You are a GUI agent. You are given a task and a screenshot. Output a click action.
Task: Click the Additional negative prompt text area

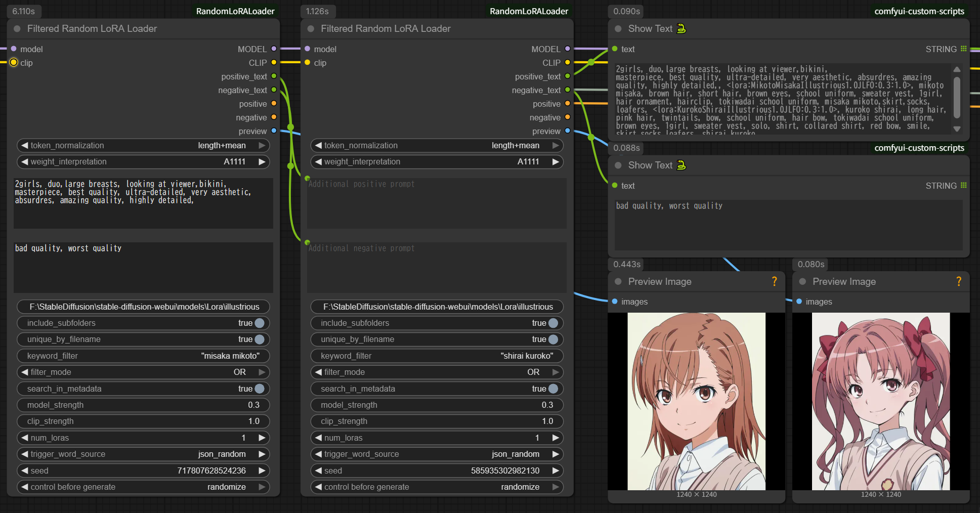tap(437, 267)
